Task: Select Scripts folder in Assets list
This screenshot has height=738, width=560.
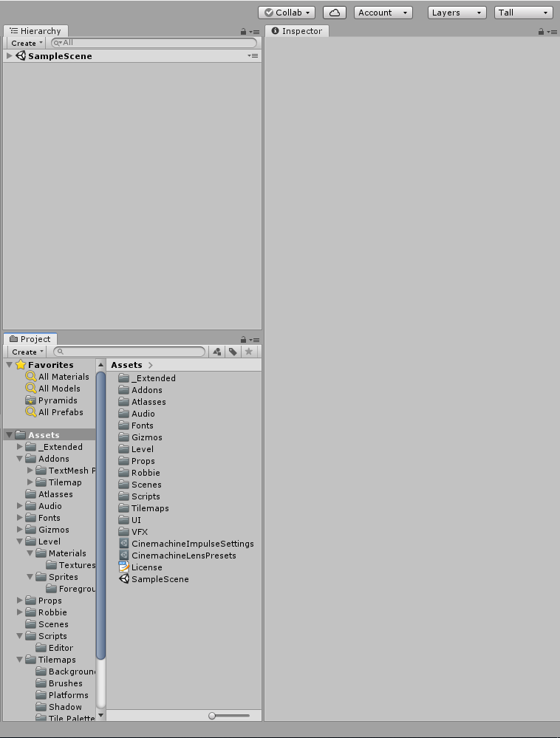Action: tap(140, 496)
